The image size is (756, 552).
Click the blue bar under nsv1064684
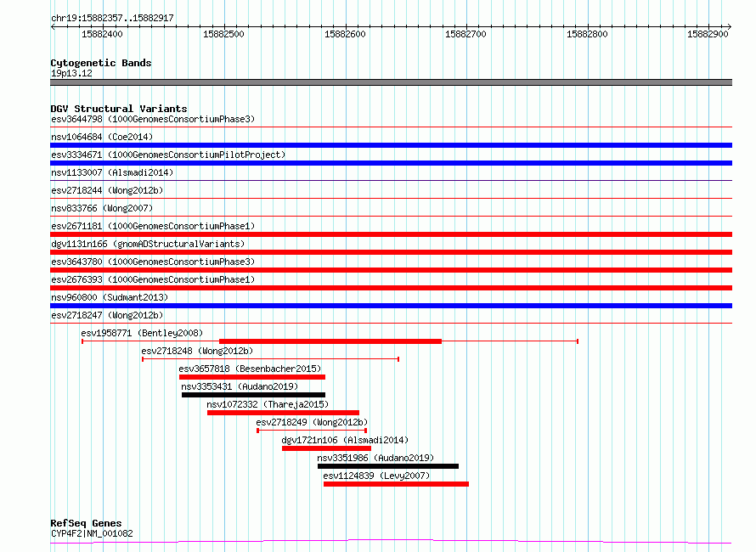pos(391,145)
